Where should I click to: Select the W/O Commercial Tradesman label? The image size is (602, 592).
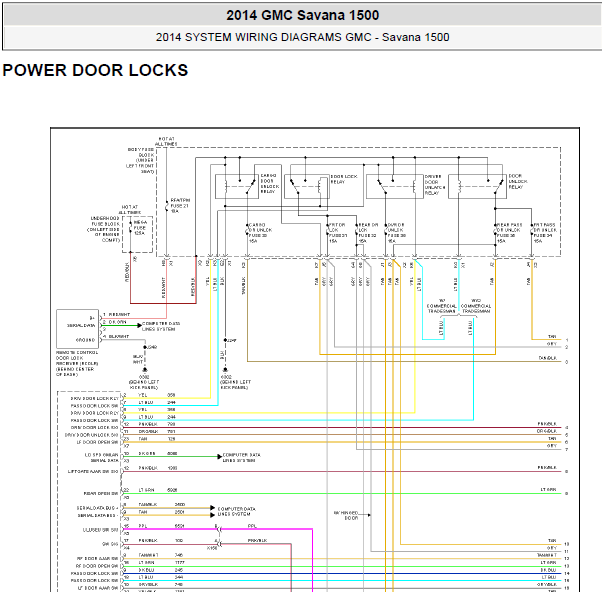click(476, 306)
